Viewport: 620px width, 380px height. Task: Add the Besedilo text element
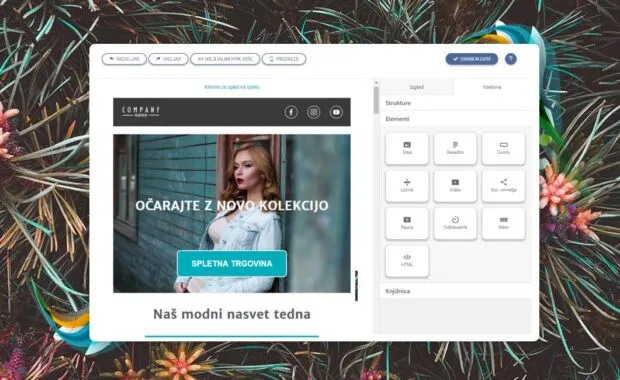pyautogui.click(x=455, y=149)
